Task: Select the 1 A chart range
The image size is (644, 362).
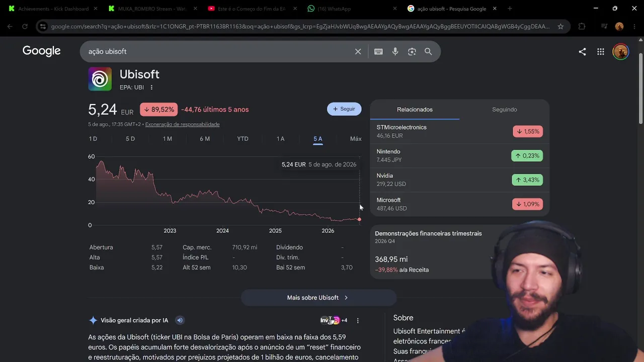Action: 280,139
